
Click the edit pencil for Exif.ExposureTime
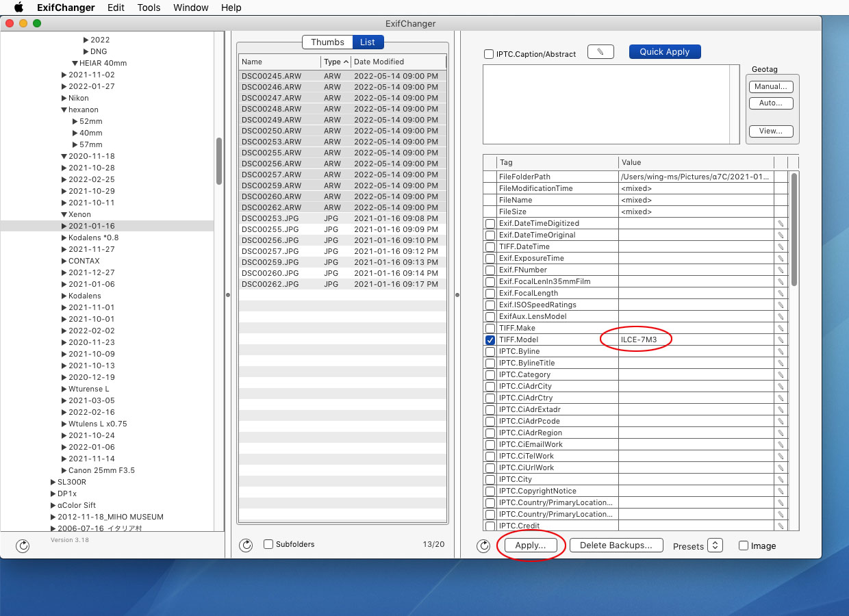[781, 259]
